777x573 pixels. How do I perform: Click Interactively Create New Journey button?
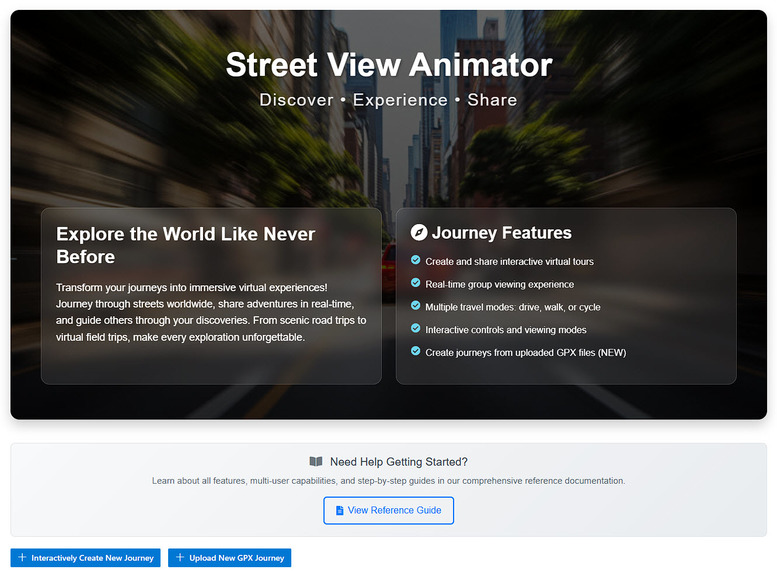pyautogui.click(x=85, y=558)
